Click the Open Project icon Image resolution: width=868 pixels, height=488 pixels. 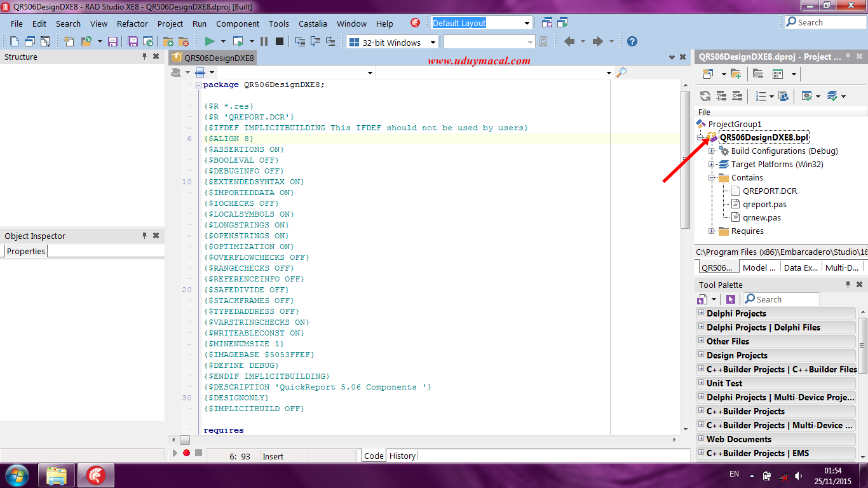tap(148, 41)
